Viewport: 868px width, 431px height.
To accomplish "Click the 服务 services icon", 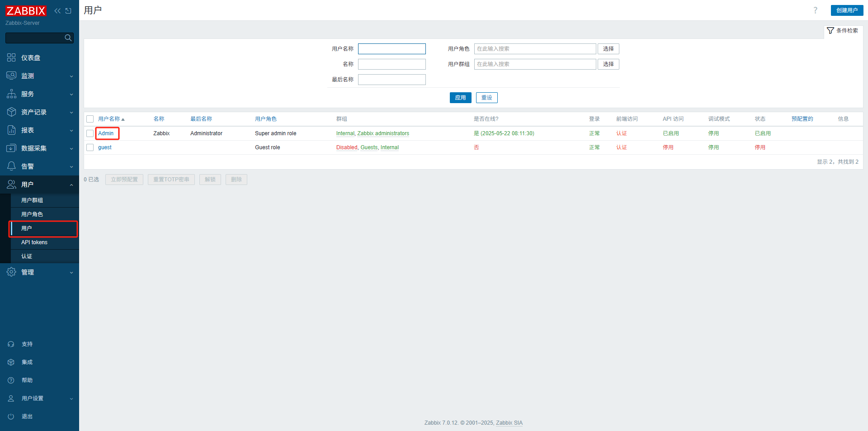I will [11, 94].
